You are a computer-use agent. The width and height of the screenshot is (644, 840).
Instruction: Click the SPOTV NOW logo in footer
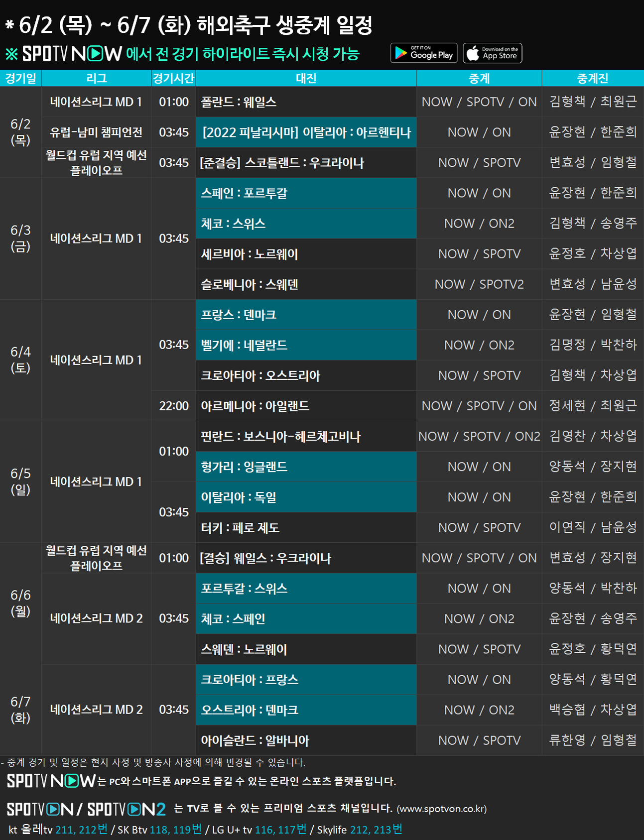coord(51,781)
